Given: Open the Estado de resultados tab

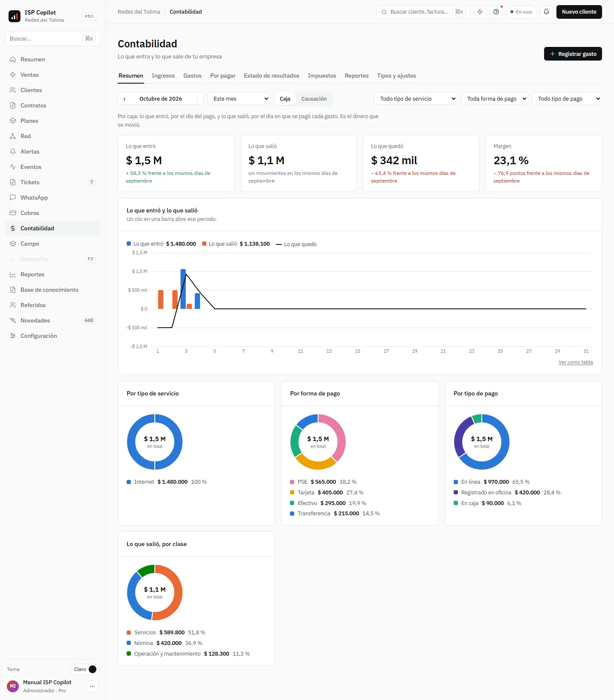Looking at the screenshot, I should [272, 76].
